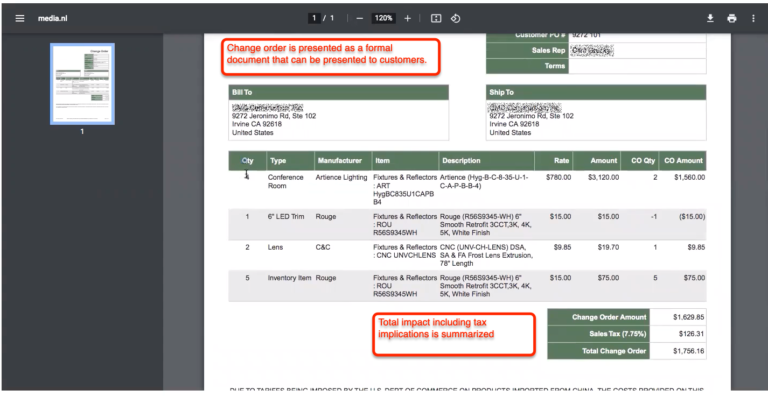768x397 pixels.
Task: Select the page 1 thumbnail
Action: click(x=82, y=84)
